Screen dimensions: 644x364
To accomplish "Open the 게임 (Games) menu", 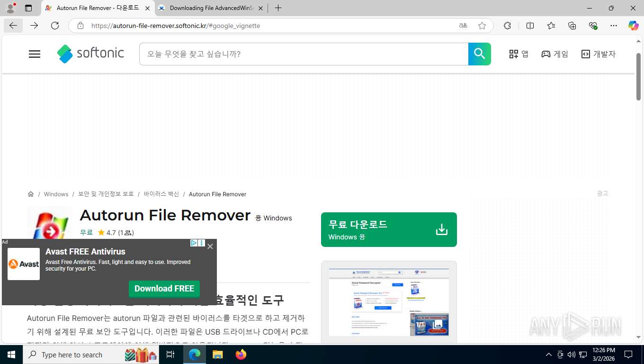I will click(555, 54).
